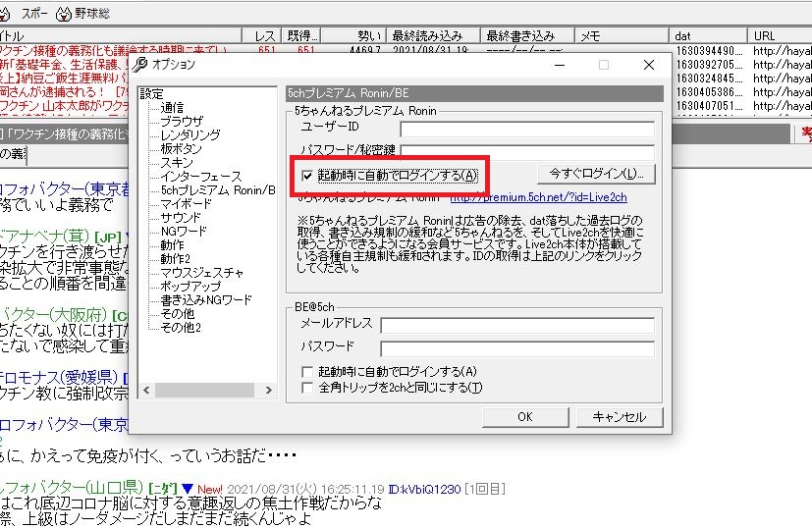Sort thread list by URL column
The width and height of the screenshot is (812, 529).
click(x=780, y=36)
